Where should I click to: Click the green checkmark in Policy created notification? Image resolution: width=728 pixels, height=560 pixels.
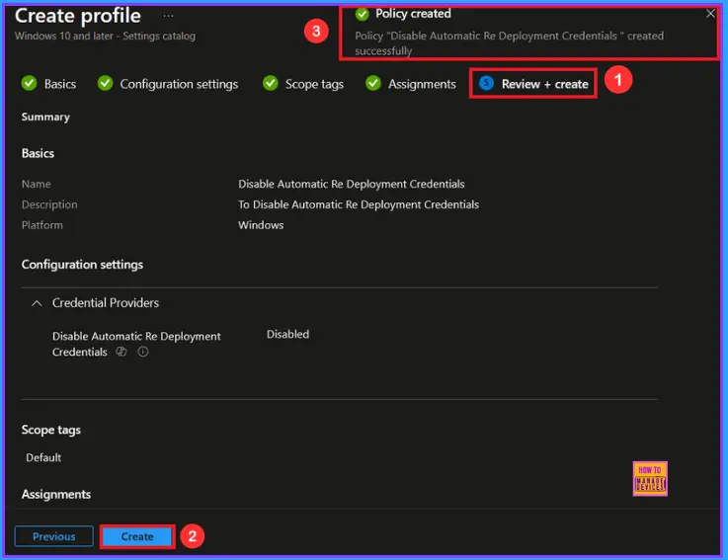362,14
